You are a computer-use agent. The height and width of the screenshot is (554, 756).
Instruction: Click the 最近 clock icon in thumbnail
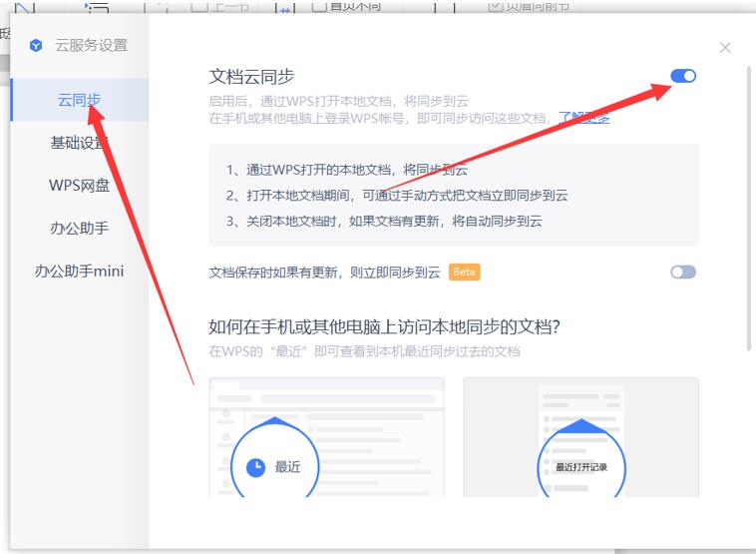[256, 467]
